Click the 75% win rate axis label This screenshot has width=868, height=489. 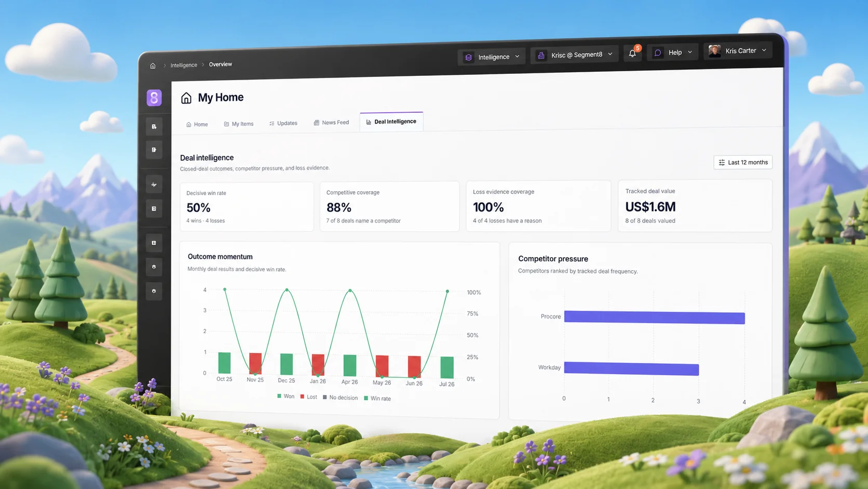click(472, 314)
